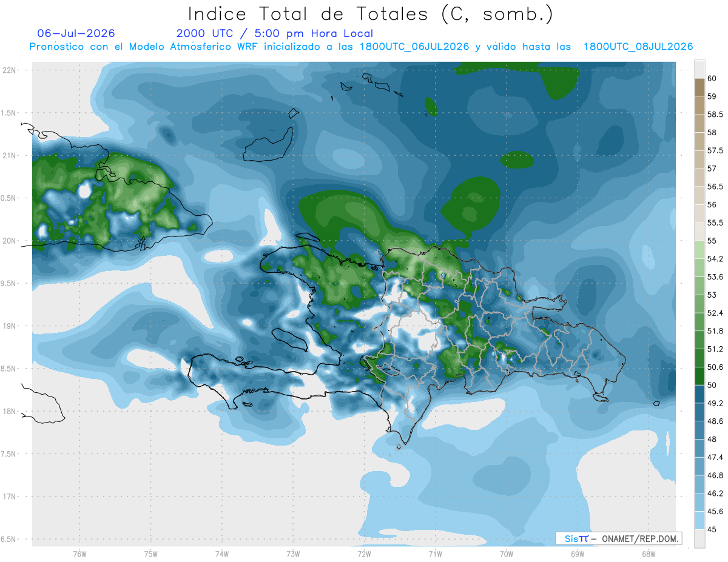
Task: Click the '60' colorbar value
Action: pyautogui.click(x=712, y=79)
